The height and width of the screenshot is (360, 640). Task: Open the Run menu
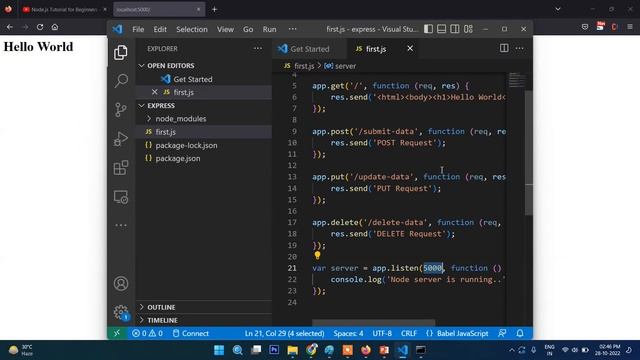pos(269,29)
